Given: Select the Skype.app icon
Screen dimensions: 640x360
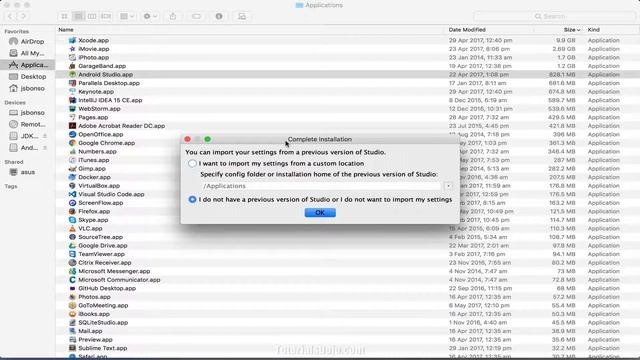Looking at the screenshot, I should [72, 220].
